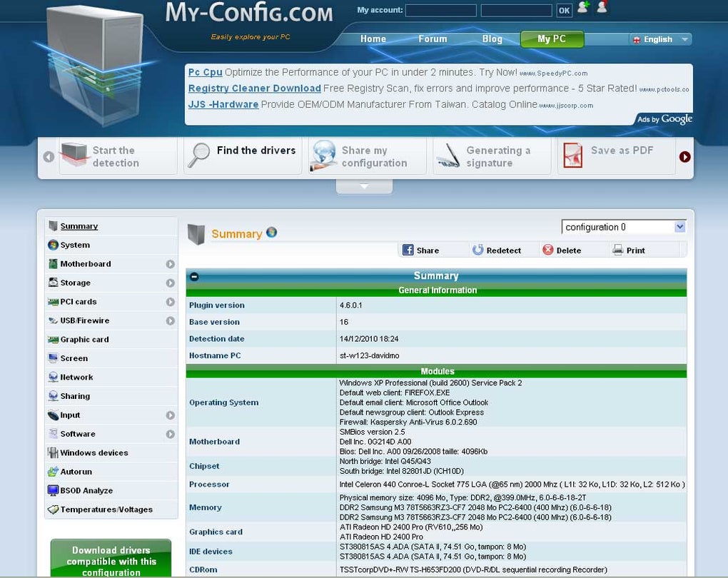728x578 pixels.
Task: Click the Intel Celeron 440 processor text
Action: (x=512, y=485)
